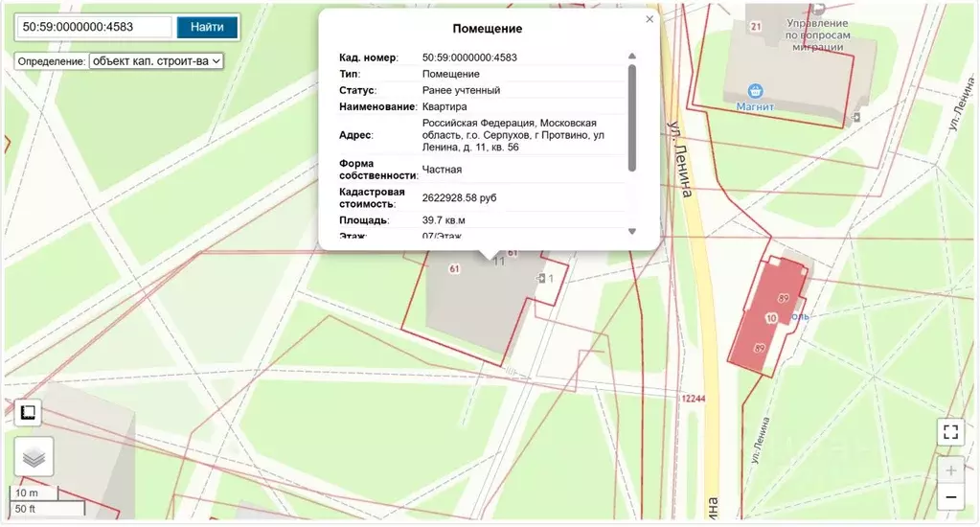Viewport: 980px width, 527px height.
Task: Click entrance icon beside building 11
Action: 542,278
